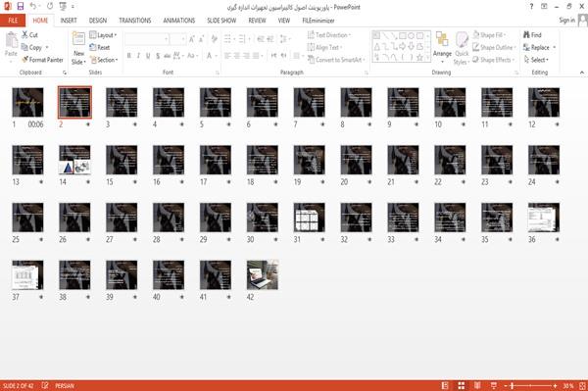
Task: Open the FILEminimizer tab
Action: [x=318, y=21]
